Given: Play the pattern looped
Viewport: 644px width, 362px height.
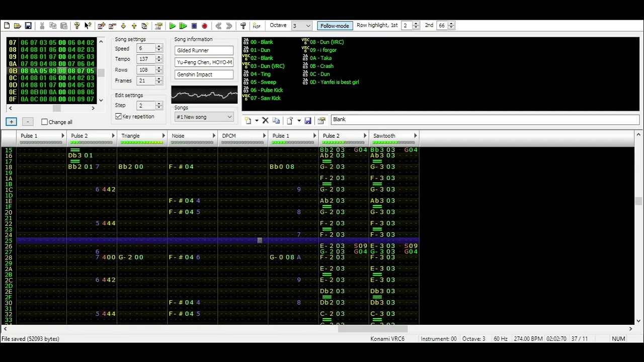Looking at the screenshot, I should pos(183,26).
